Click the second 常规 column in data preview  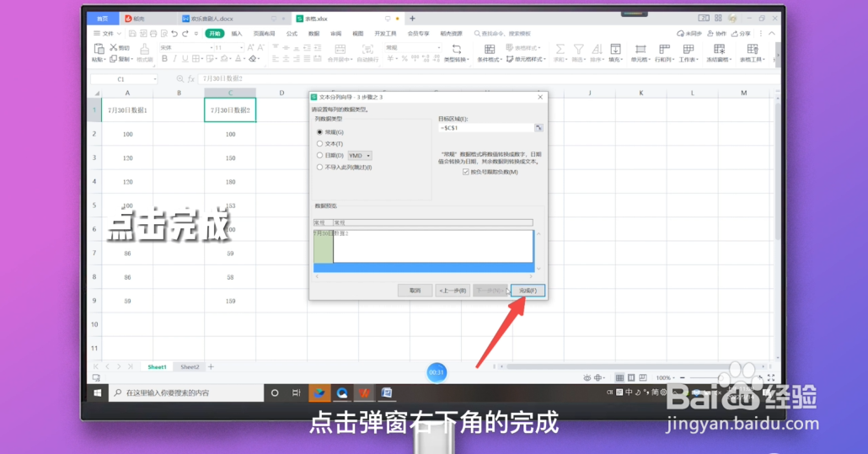(x=433, y=222)
